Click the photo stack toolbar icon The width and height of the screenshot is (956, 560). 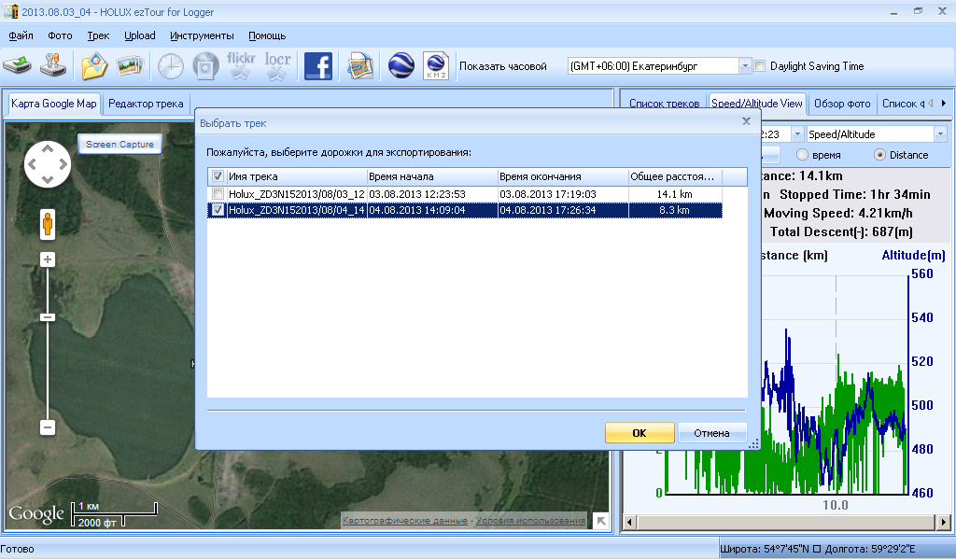tap(130, 66)
